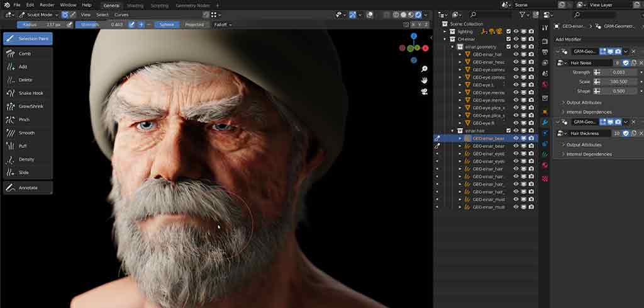Click the Projected brush shape button
This screenshot has width=644, height=308.
coord(194,25)
